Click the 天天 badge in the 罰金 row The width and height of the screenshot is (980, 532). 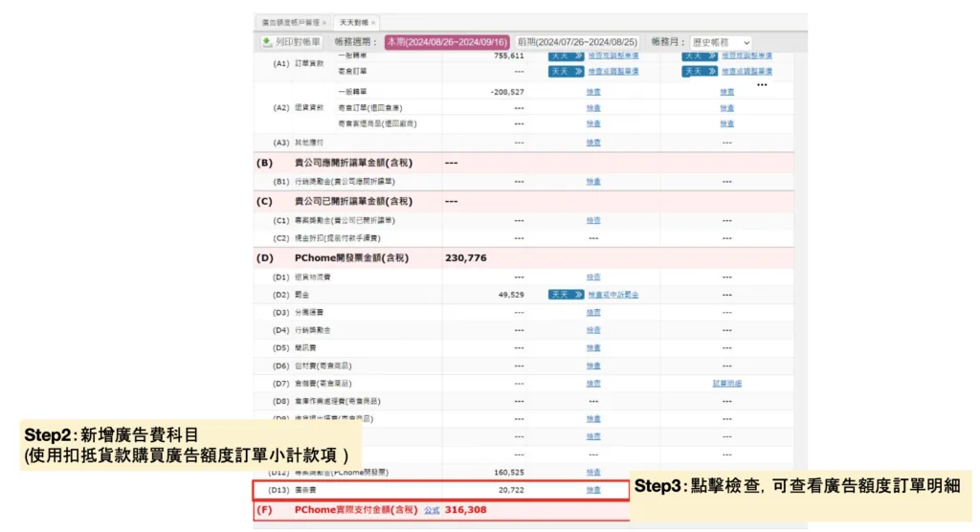[566, 295]
